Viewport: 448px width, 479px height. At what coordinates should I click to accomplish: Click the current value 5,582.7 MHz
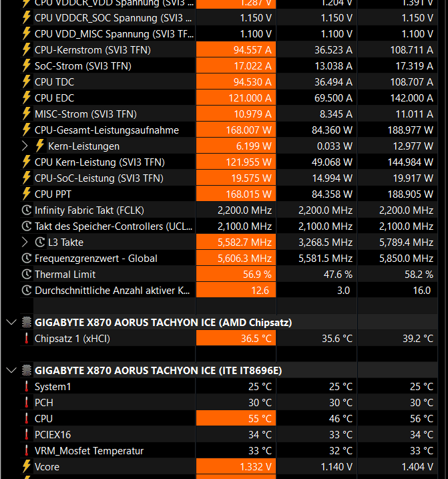pyautogui.click(x=244, y=243)
